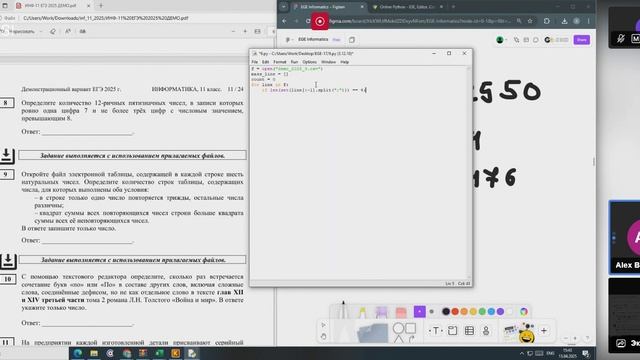Open Options menu in IDLE editor
Screen dimensions: 640x360
(309, 62)
